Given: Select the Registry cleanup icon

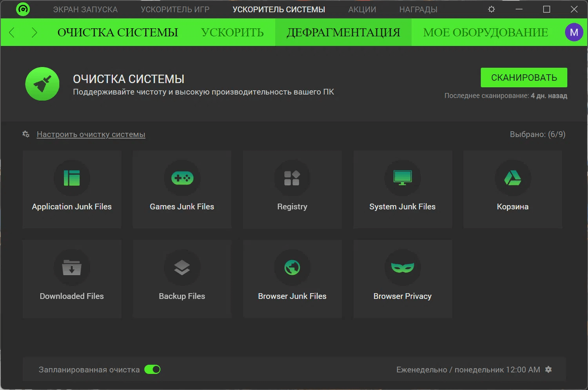Looking at the screenshot, I should 292,178.
